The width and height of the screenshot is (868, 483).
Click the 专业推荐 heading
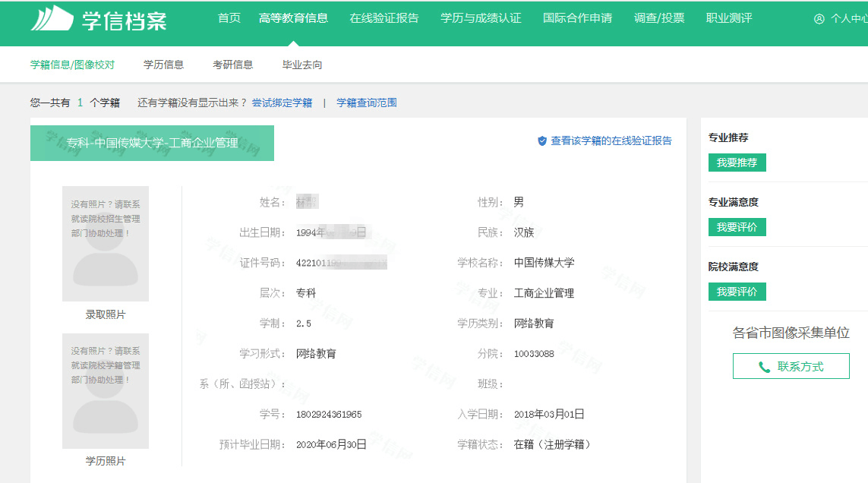click(x=728, y=137)
